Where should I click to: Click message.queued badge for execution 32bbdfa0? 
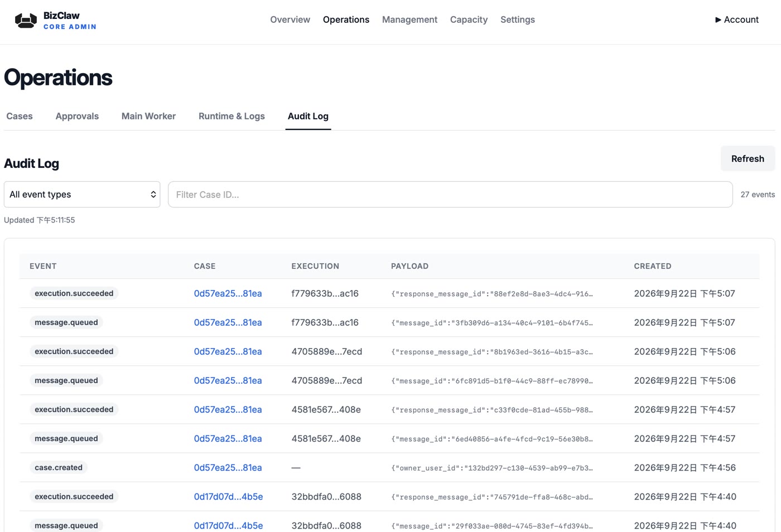click(x=66, y=525)
